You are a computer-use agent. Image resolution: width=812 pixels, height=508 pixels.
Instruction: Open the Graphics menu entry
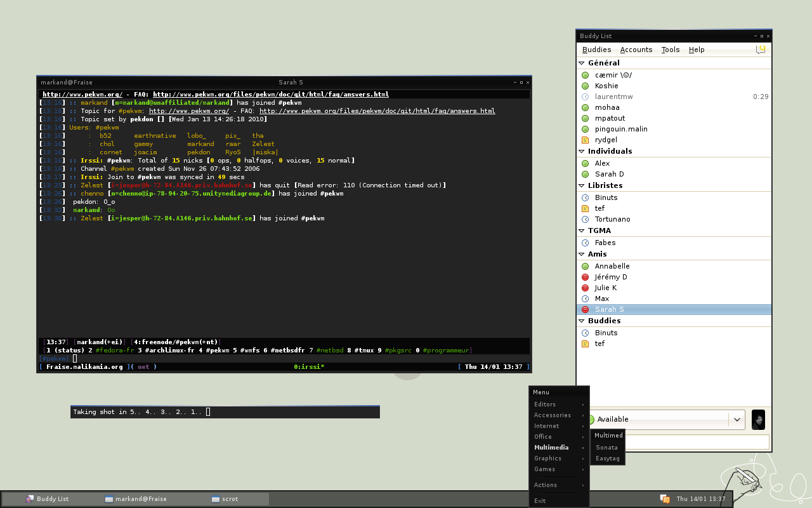(x=559, y=458)
